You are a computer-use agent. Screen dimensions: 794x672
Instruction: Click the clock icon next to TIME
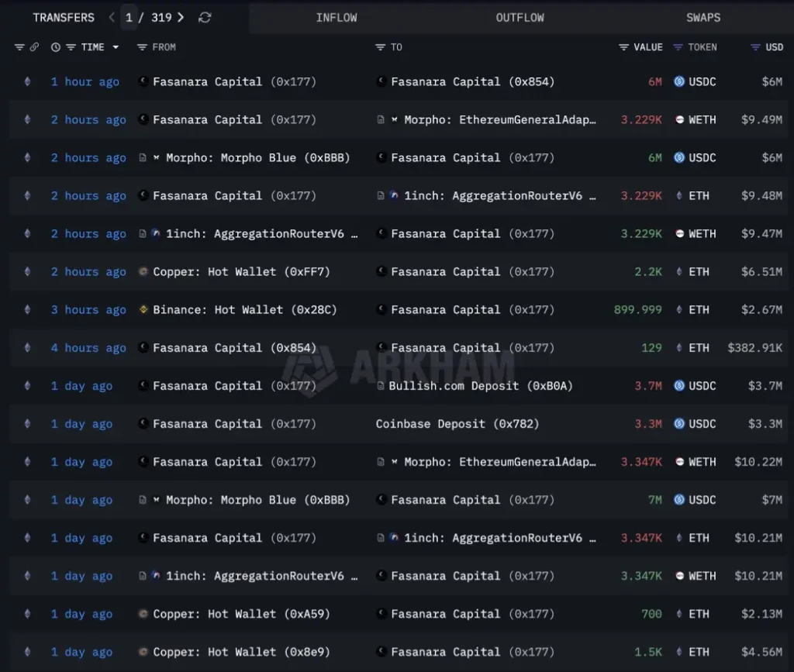click(54, 47)
